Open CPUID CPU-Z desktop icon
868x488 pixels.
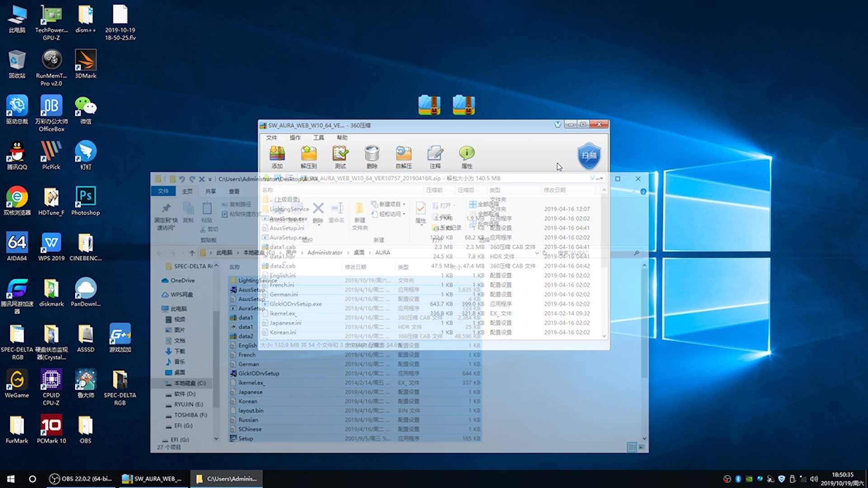(x=51, y=388)
